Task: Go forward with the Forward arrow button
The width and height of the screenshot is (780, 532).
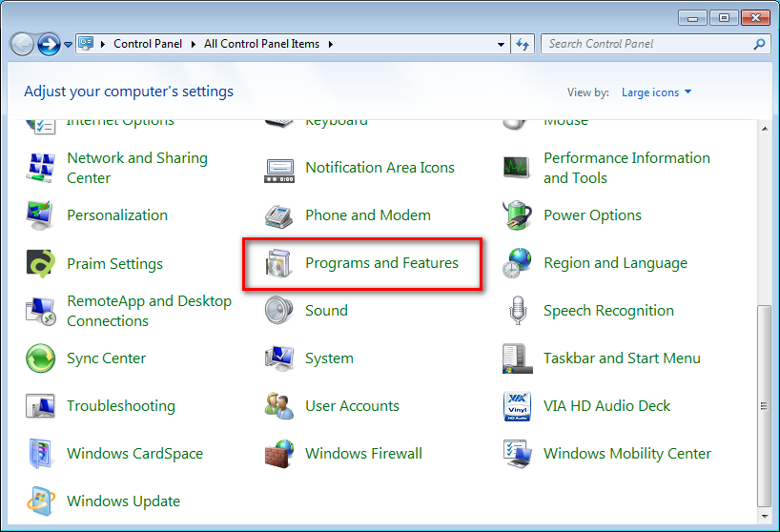Action: (49, 44)
